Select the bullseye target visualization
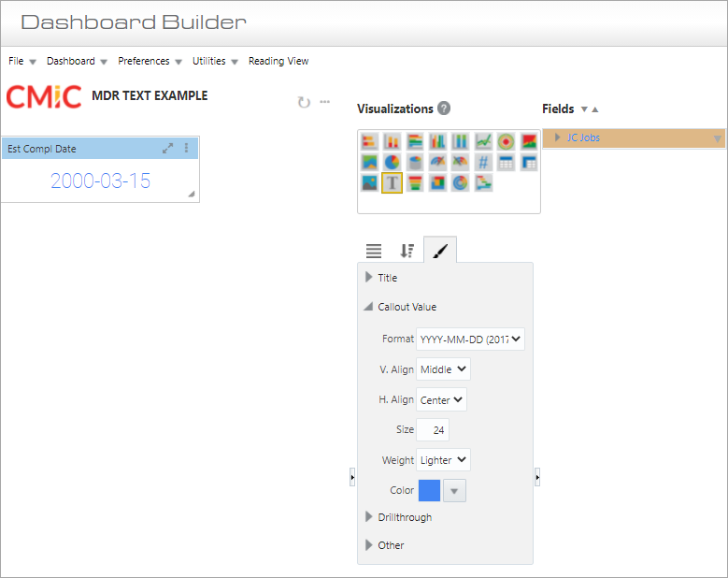Image resolution: width=728 pixels, height=578 pixels. pos(507,141)
